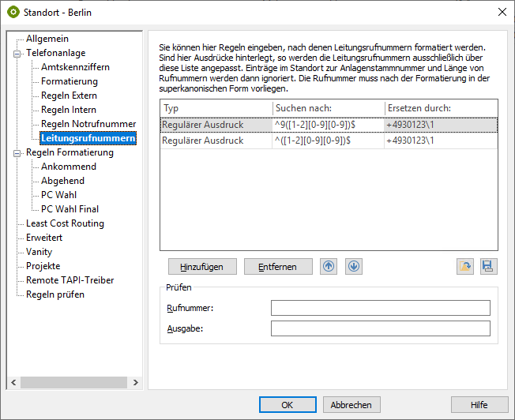The width and height of the screenshot is (515, 420).
Task: Click the move rule down arrow icon
Action: pyautogui.click(x=354, y=266)
